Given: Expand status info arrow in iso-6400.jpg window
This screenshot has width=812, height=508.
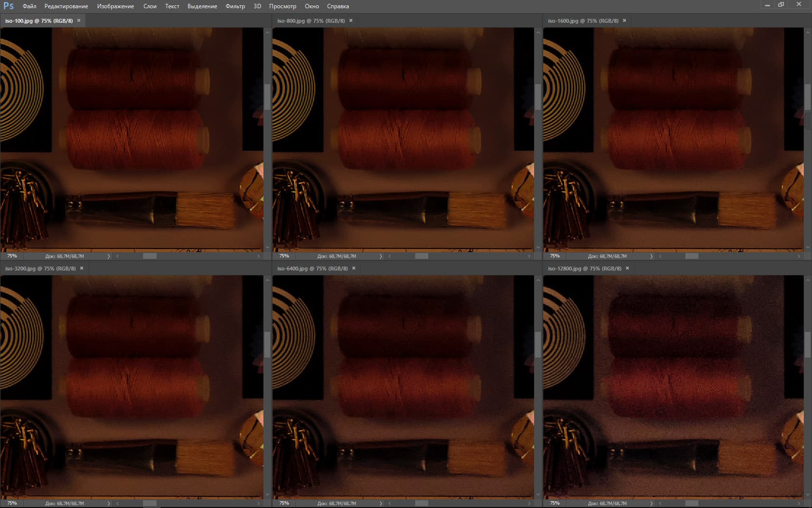Looking at the screenshot, I should tap(381, 503).
